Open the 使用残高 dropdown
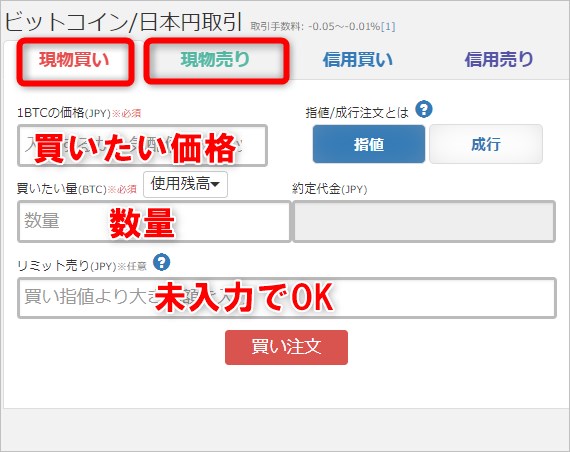570x452 pixels. pyautogui.click(x=185, y=184)
